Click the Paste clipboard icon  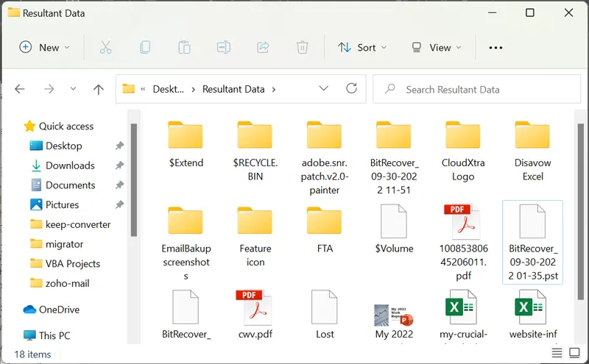point(184,47)
